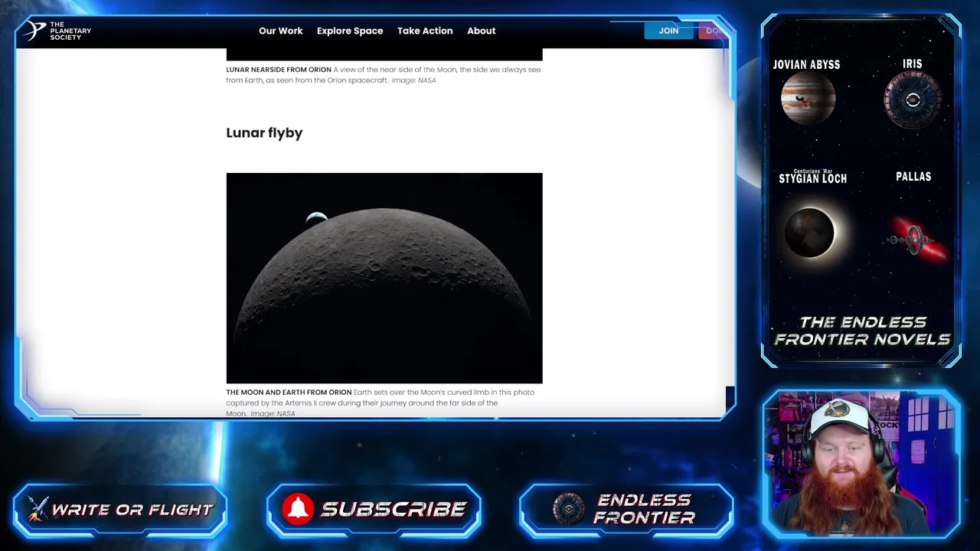Image resolution: width=980 pixels, height=551 pixels.
Task: Click The Planetary Society logo
Action: 58,31
